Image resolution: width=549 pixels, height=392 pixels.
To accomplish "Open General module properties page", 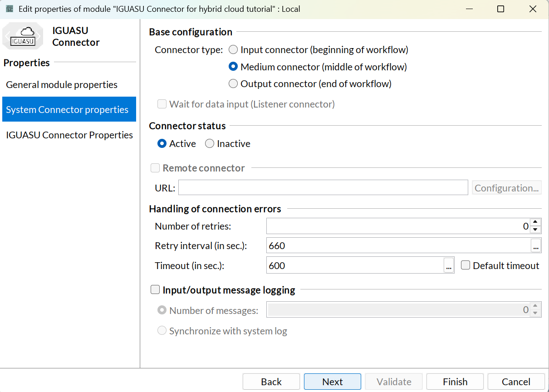I will click(x=69, y=85).
